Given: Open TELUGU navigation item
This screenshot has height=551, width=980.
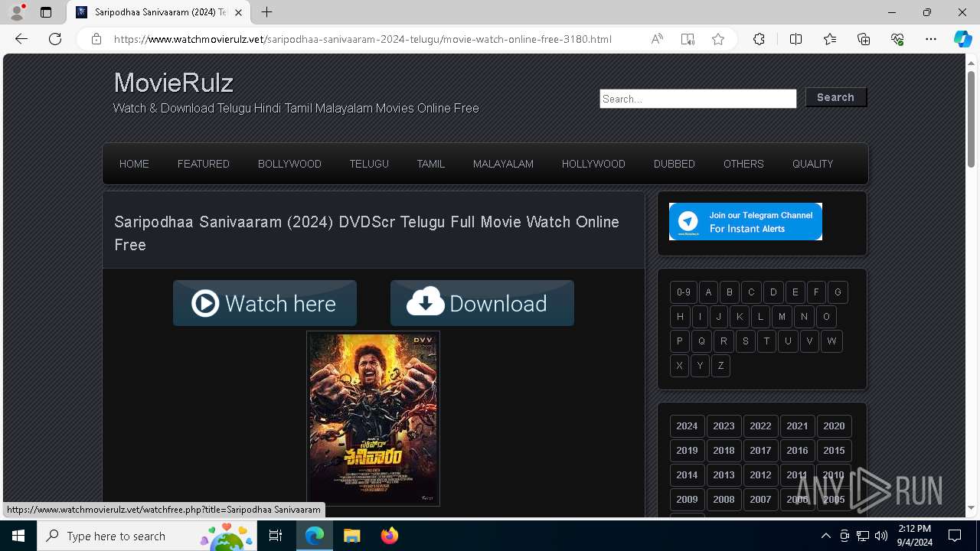Looking at the screenshot, I should pos(369,164).
